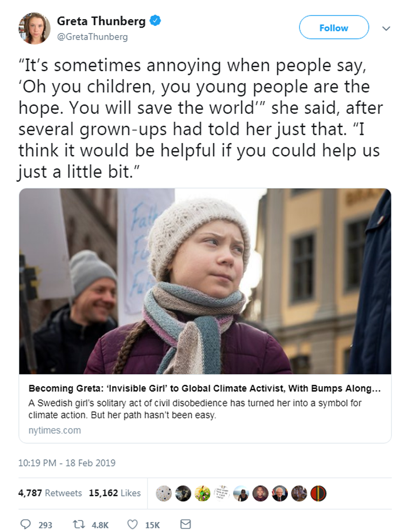Click the article description text in card

195,409
